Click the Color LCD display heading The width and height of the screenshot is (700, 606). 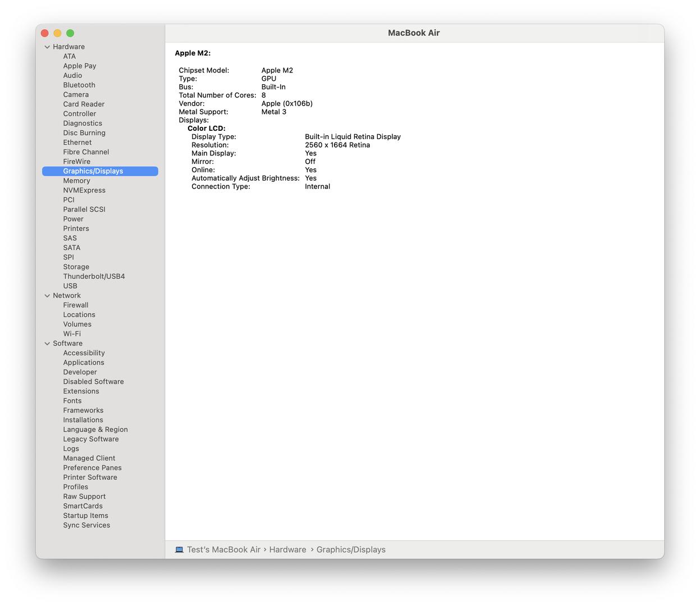tap(207, 128)
